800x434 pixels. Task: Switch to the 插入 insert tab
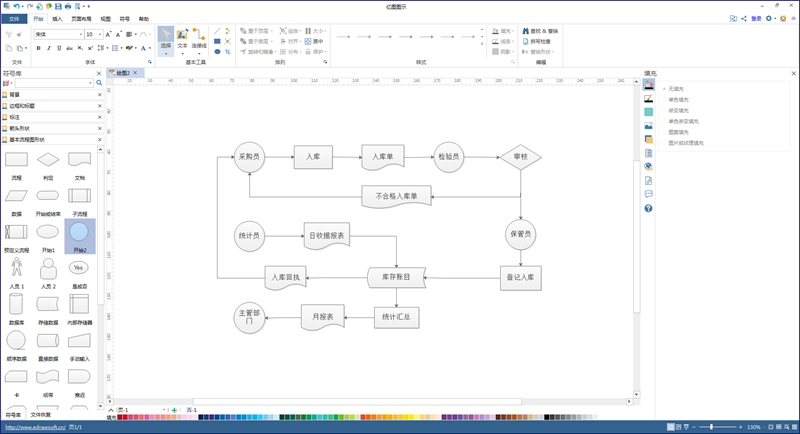pyautogui.click(x=57, y=19)
